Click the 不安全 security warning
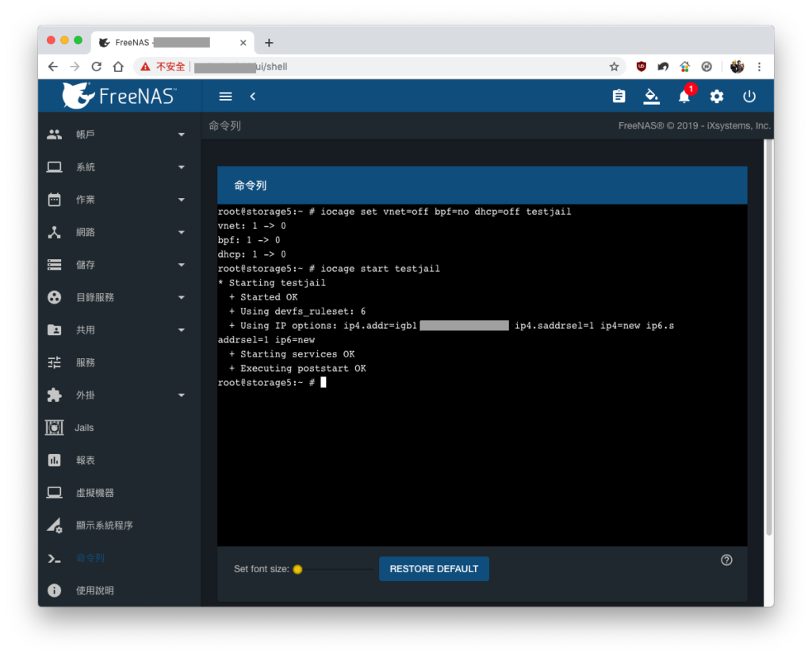Screen dimensions: 812x657 pos(163,67)
